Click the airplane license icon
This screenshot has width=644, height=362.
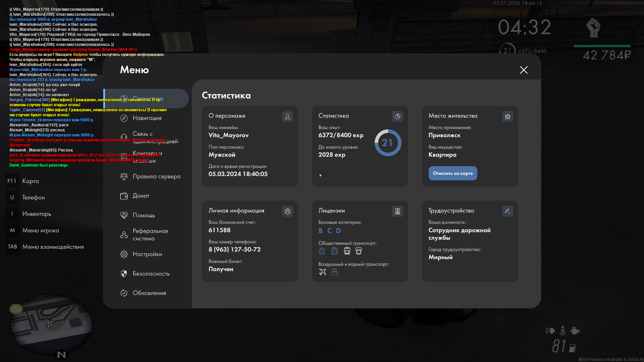point(322,272)
